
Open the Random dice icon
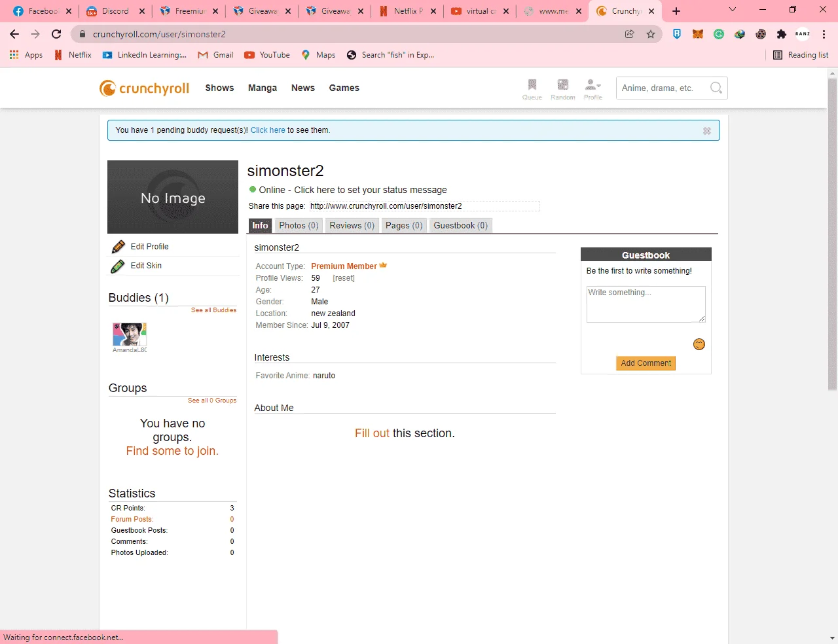tap(563, 85)
